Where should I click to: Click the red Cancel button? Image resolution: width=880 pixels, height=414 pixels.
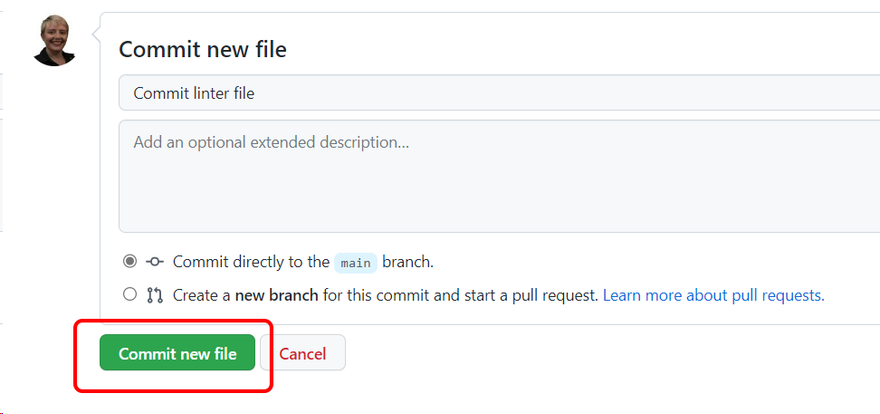coord(303,353)
